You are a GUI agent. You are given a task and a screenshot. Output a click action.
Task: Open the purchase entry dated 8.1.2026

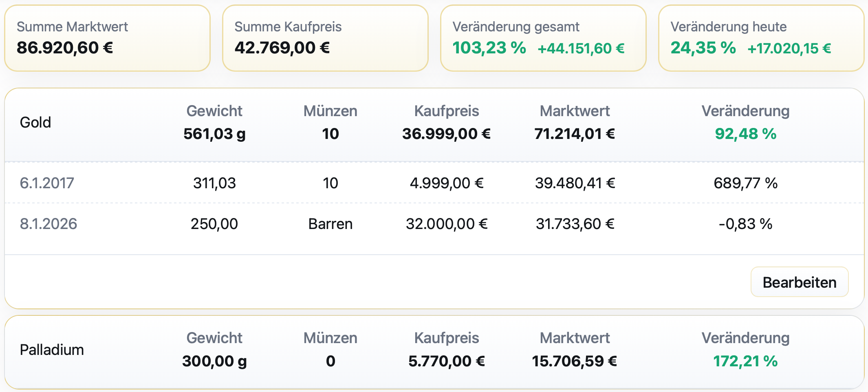[x=48, y=223]
